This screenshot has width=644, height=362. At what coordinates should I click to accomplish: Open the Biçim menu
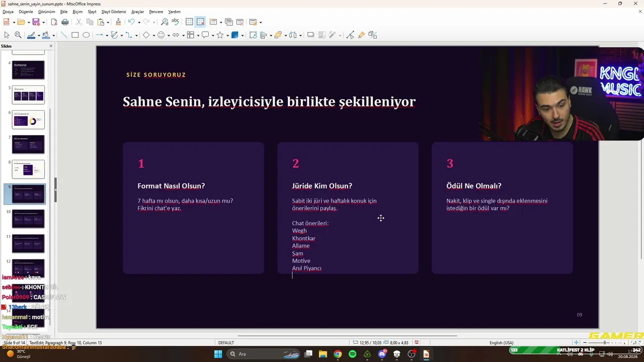(x=77, y=12)
